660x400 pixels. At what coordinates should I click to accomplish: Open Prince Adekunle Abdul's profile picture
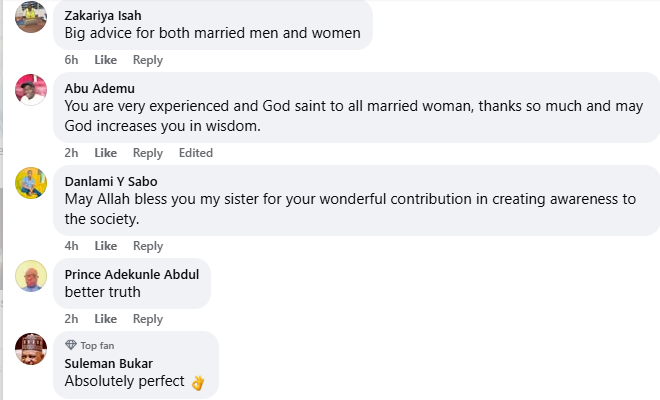tap(31, 276)
